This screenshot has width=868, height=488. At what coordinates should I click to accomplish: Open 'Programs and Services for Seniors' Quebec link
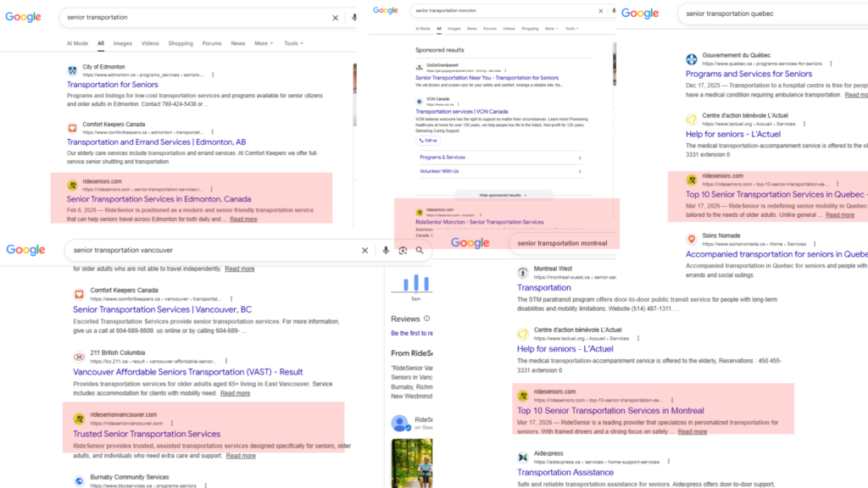coord(749,75)
